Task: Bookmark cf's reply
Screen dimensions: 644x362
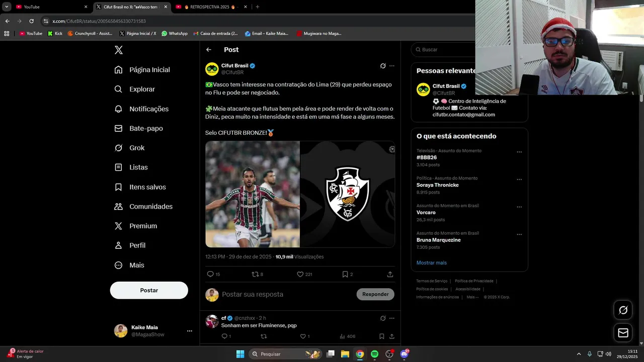Action: click(382, 336)
